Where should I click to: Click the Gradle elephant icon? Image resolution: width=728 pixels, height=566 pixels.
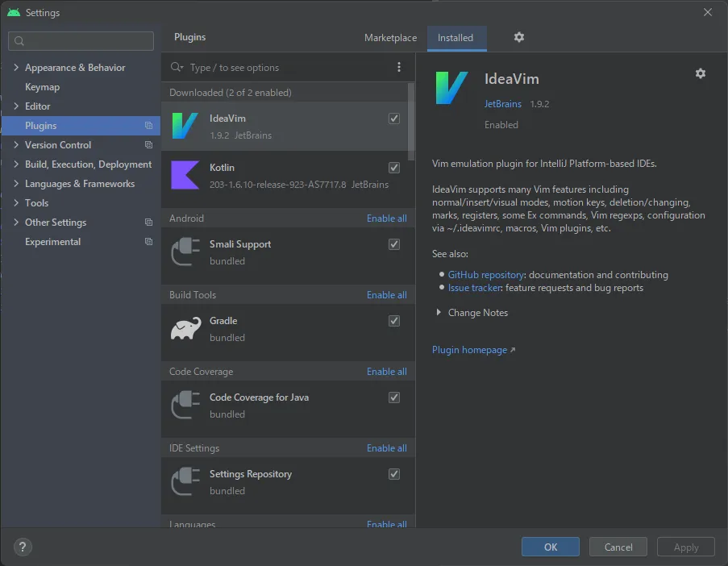[185, 329]
